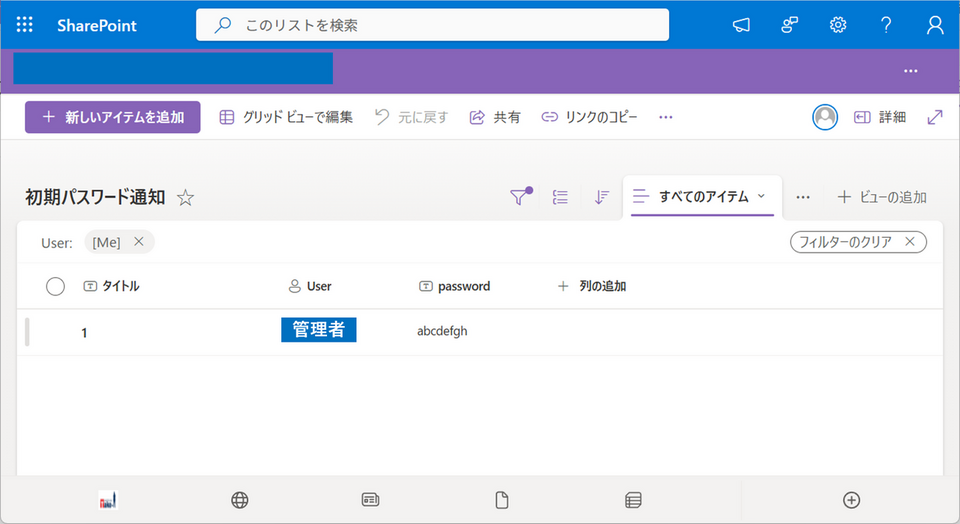Viewport: 960px width, 524px height.
Task: Remove the [Me] filter chip
Action: 139,241
